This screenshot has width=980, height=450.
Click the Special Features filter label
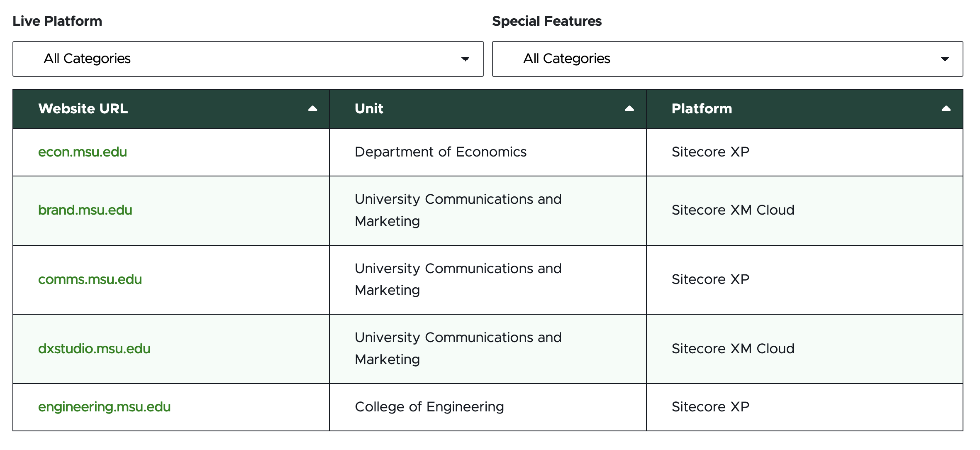(547, 21)
